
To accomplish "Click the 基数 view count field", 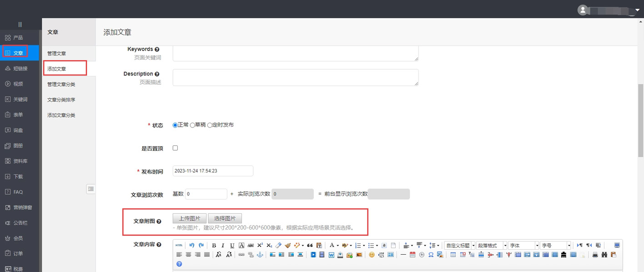I will [x=206, y=194].
